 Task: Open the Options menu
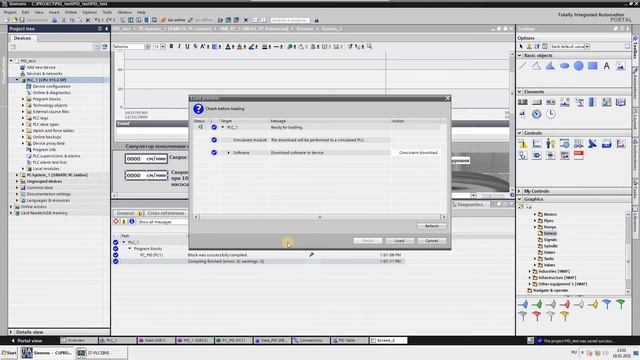pos(89,13)
